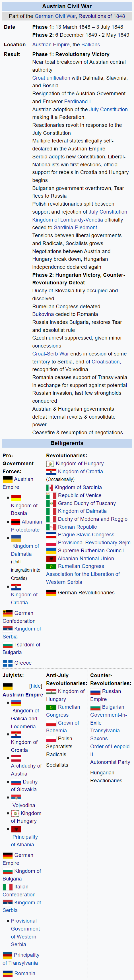Open the German Civil War link

coord(55,16)
